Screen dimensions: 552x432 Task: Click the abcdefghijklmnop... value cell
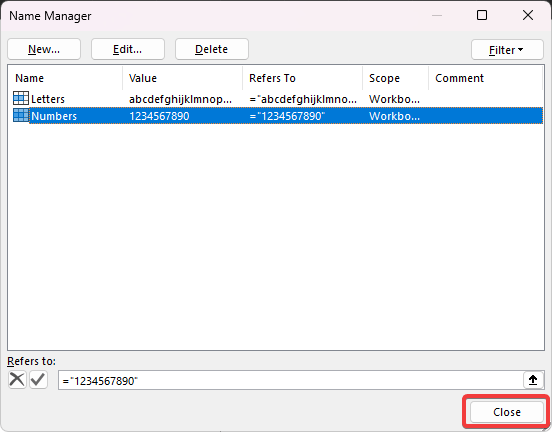(x=180, y=99)
